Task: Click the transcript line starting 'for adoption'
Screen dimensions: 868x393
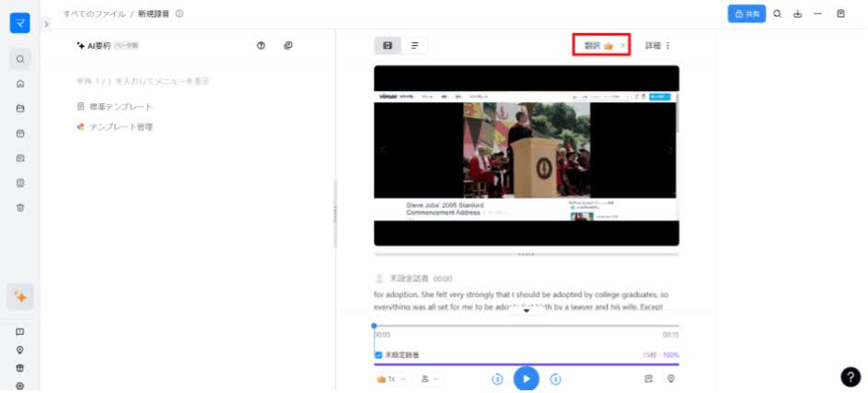Action: coord(521,295)
